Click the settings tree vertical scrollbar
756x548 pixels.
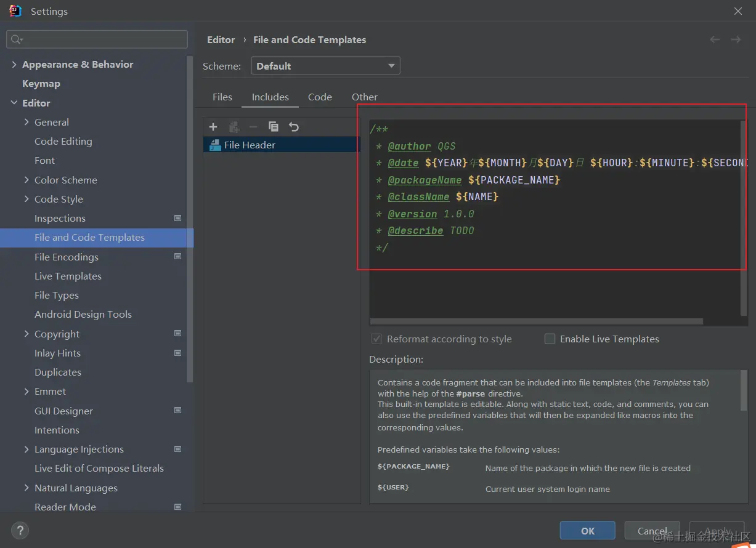pyautogui.click(x=190, y=219)
